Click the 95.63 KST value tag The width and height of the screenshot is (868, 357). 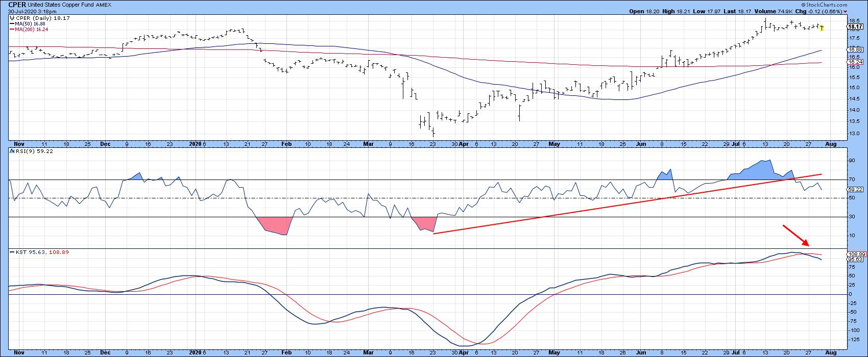854,259
